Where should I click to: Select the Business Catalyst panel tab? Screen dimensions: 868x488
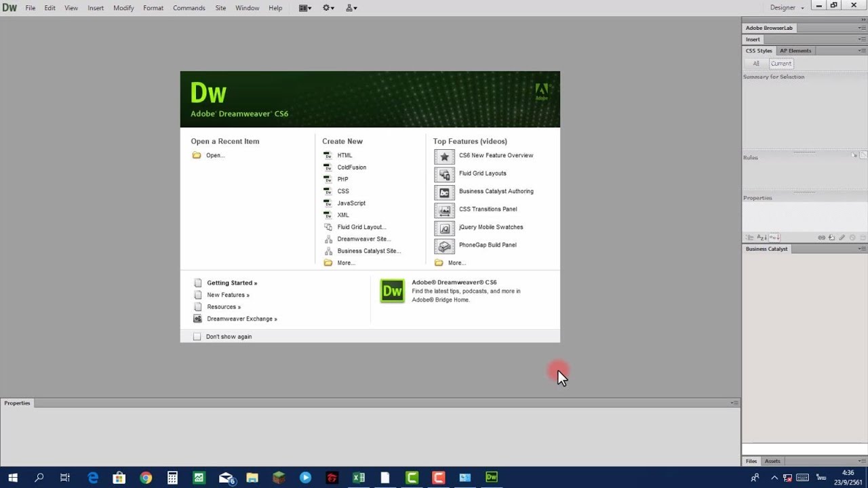(766, 249)
